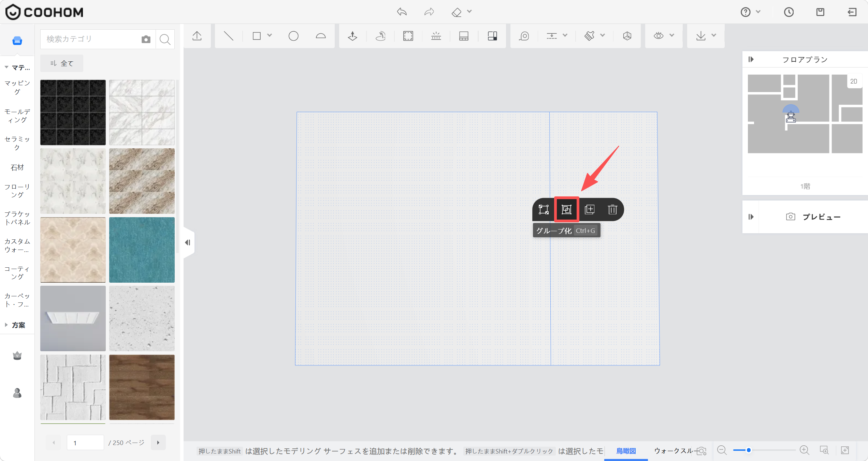Select the 石材 category
Image resolution: width=868 pixels, height=461 pixels.
[x=17, y=167]
